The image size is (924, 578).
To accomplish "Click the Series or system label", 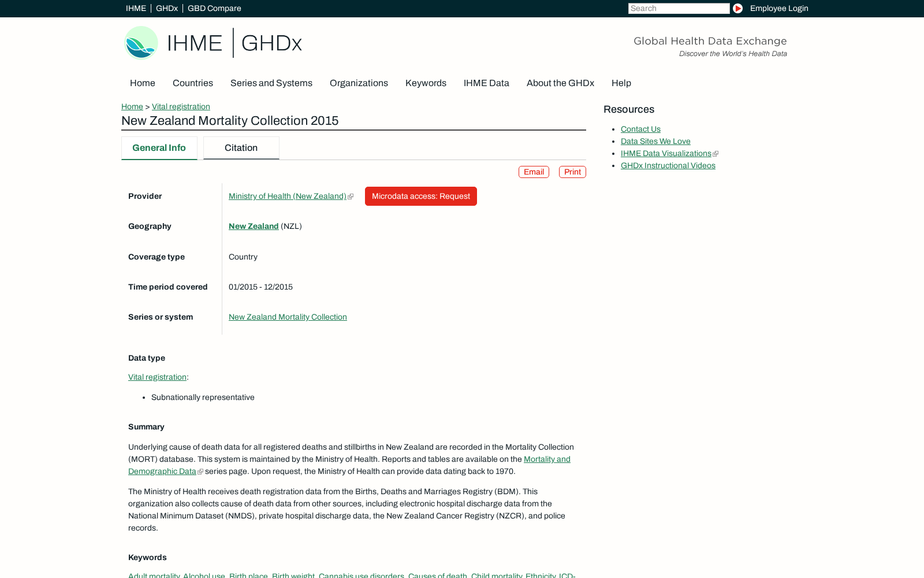I will (161, 317).
